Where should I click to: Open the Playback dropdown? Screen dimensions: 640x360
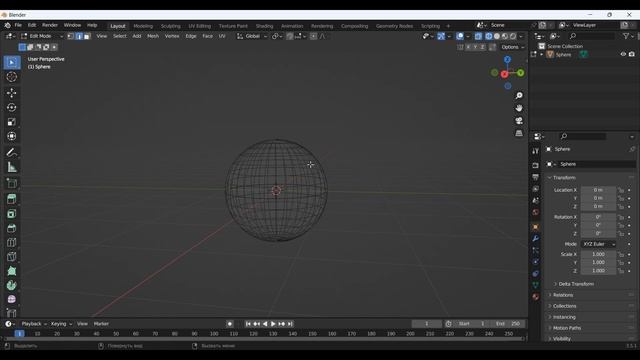click(34, 324)
